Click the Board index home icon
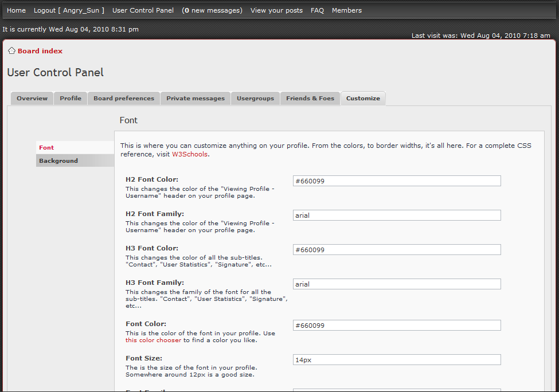The image size is (559, 392). (11, 51)
